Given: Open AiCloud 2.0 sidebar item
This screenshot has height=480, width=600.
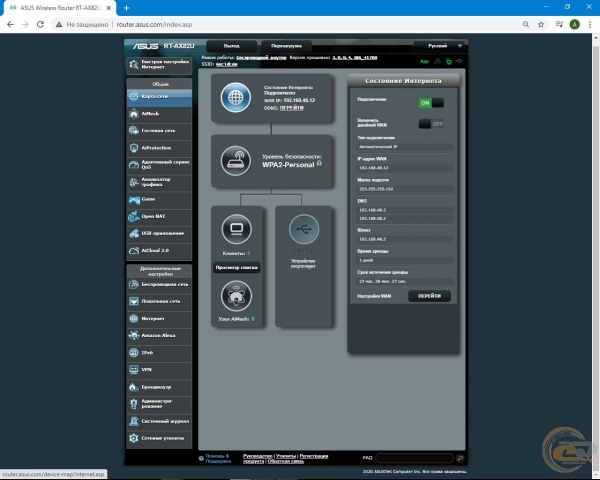Looking at the screenshot, I should (159, 251).
